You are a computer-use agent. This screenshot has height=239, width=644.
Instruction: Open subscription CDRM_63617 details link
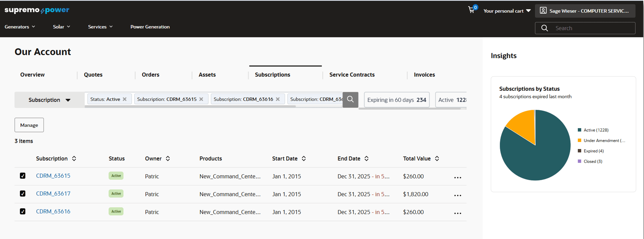coord(53,193)
